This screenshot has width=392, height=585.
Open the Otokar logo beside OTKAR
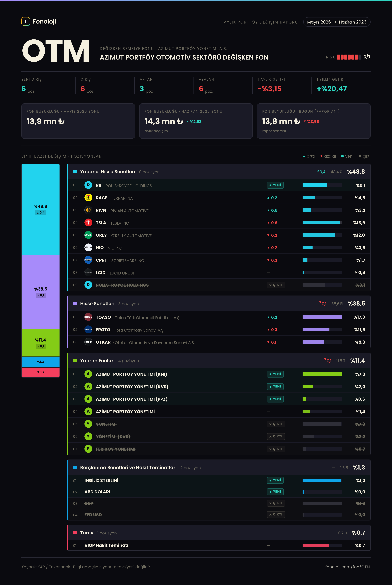click(x=88, y=342)
